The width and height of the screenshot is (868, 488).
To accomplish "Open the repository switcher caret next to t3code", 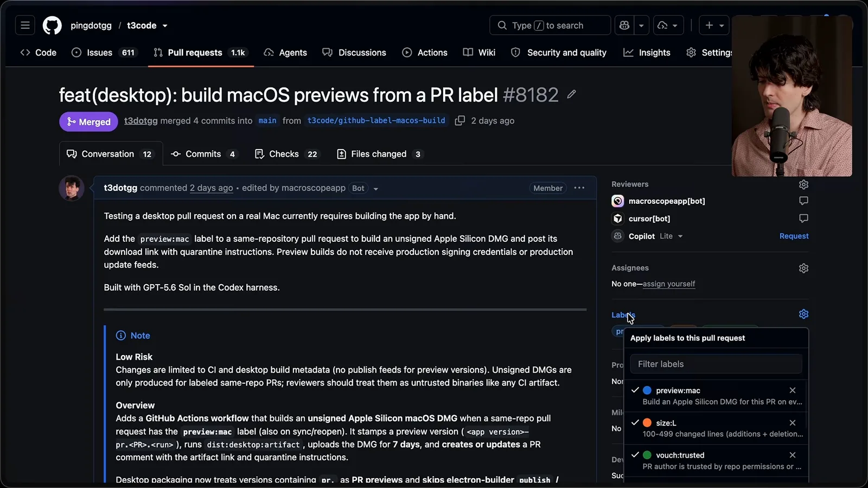I will [165, 26].
